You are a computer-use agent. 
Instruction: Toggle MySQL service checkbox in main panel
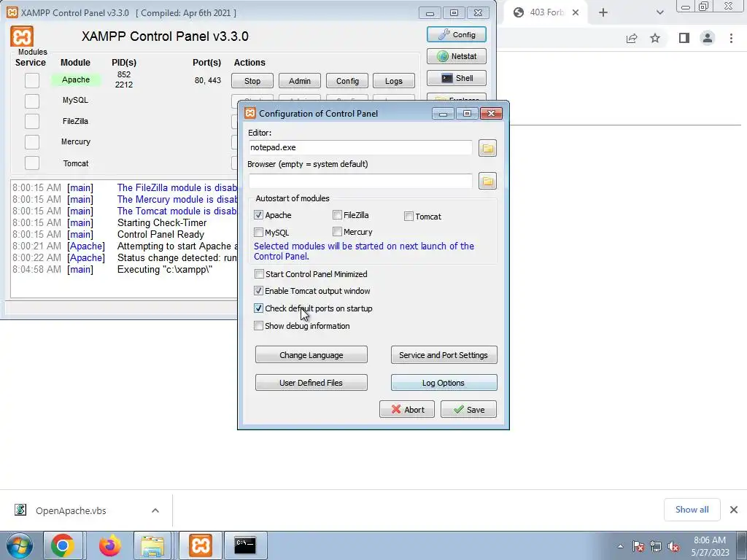[x=32, y=101]
